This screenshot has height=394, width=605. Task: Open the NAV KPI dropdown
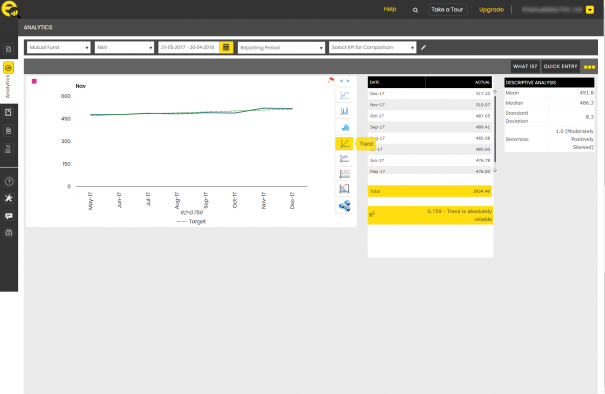(124, 47)
